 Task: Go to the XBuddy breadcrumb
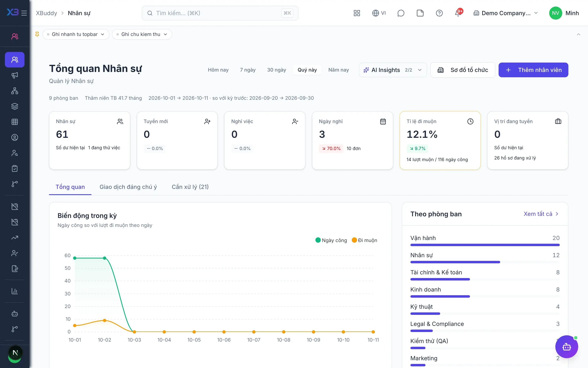point(47,13)
